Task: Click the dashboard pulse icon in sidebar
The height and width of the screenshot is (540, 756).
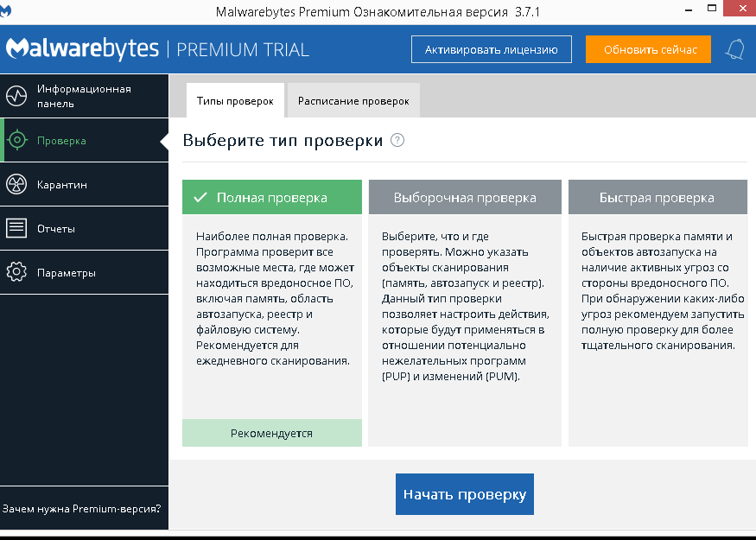Action: tap(16, 96)
